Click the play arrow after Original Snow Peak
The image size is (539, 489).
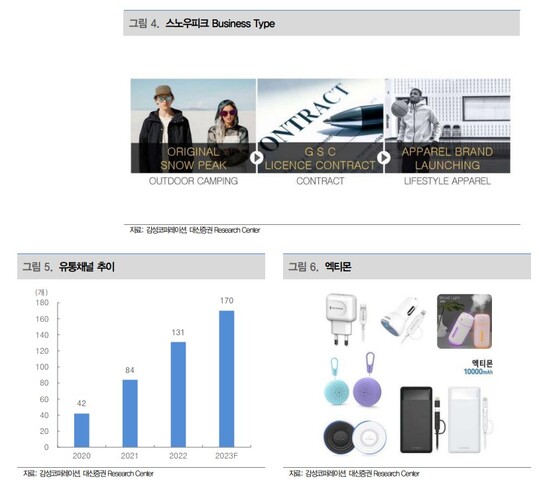point(256,158)
